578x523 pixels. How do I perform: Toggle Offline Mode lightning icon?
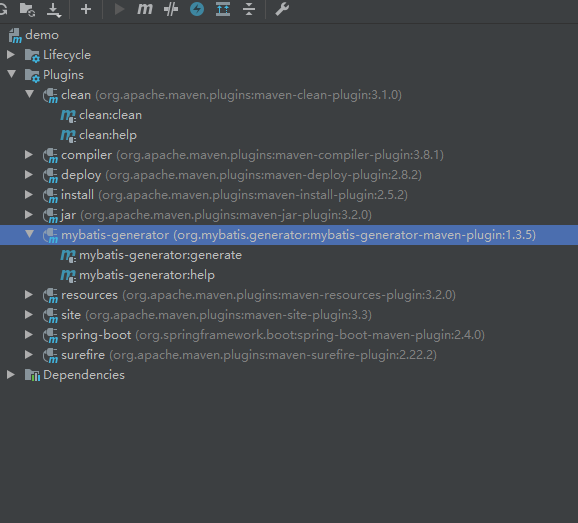pyautogui.click(x=197, y=9)
